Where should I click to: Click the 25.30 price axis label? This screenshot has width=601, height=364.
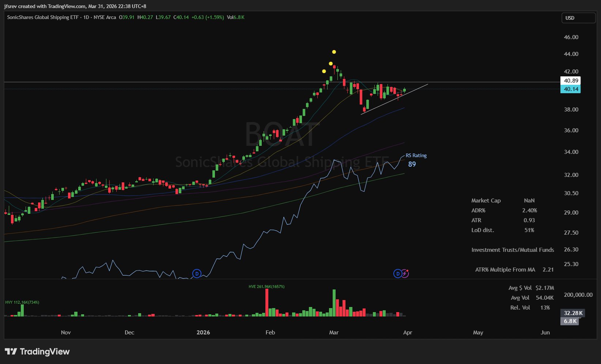tap(571, 264)
